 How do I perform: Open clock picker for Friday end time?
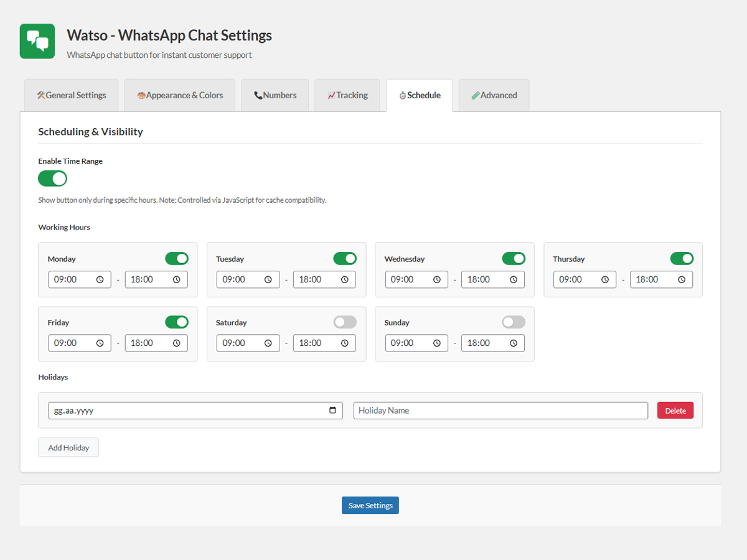click(x=177, y=343)
